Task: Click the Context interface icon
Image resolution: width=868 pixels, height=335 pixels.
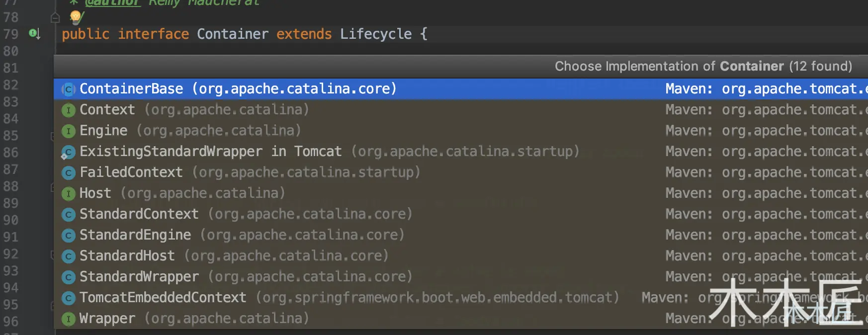Action: (x=68, y=110)
